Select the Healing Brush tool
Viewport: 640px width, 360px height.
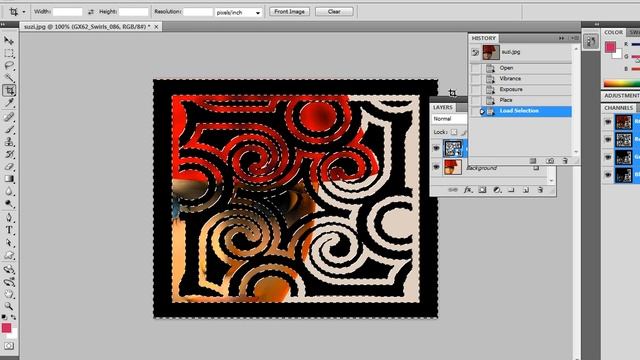coord(9,117)
